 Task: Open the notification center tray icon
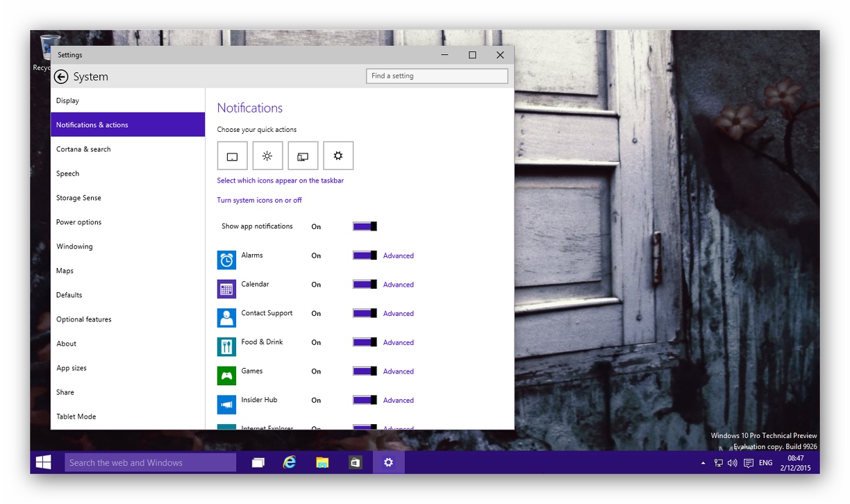click(748, 463)
